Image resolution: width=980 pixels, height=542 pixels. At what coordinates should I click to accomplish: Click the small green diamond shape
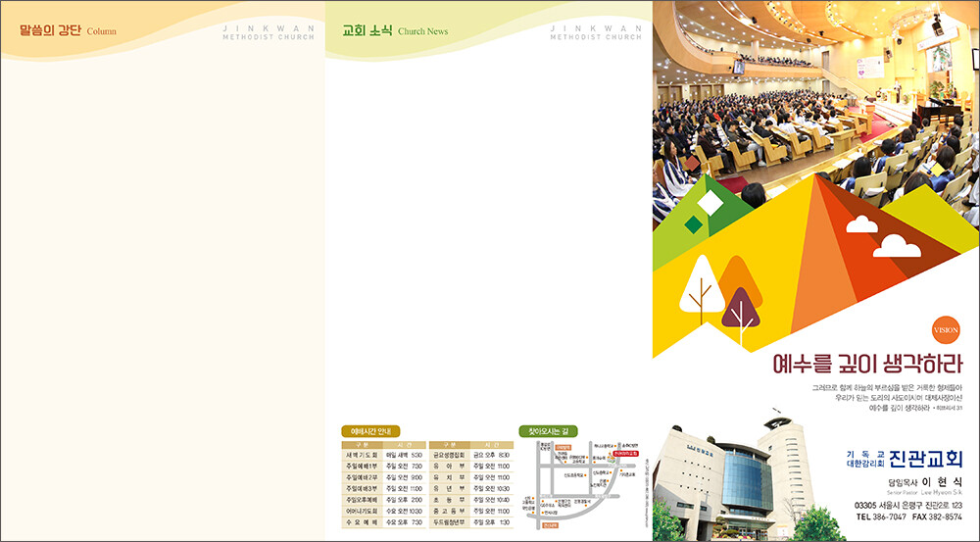pos(694,224)
